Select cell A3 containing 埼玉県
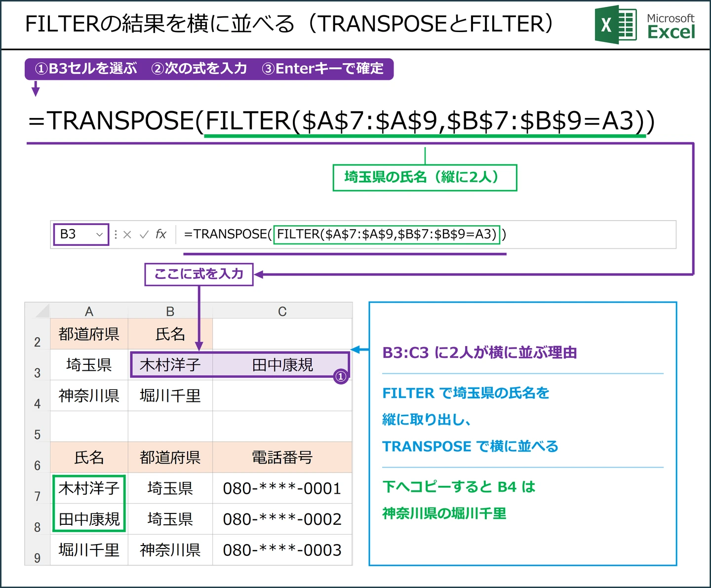The width and height of the screenshot is (711, 588). pyautogui.click(x=89, y=365)
